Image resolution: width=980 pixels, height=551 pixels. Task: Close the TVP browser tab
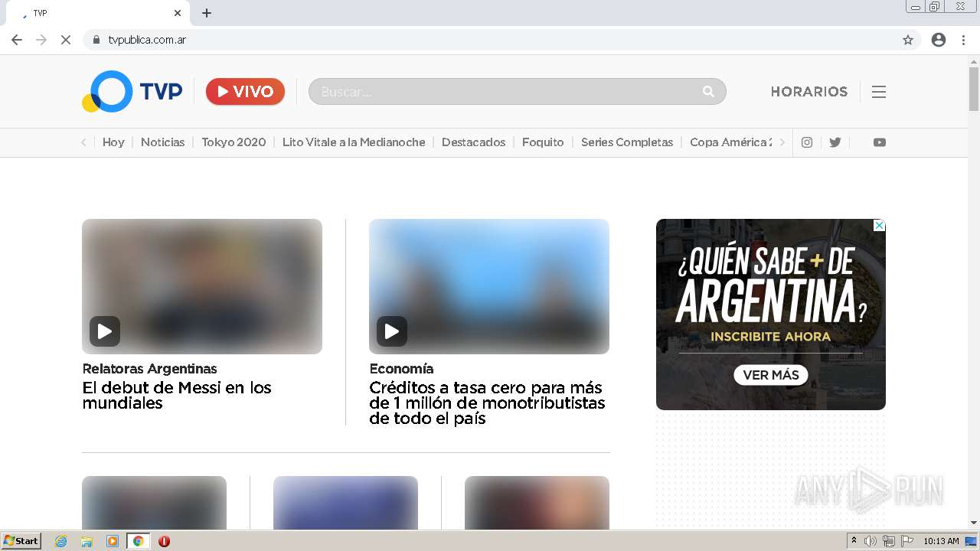pyautogui.click(x=178, y=13)
